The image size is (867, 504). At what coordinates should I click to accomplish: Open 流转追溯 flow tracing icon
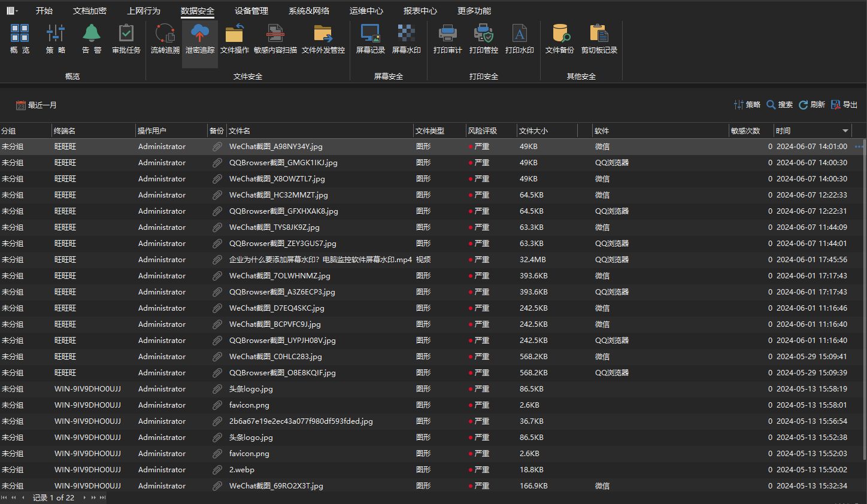[x=165, y=39]
